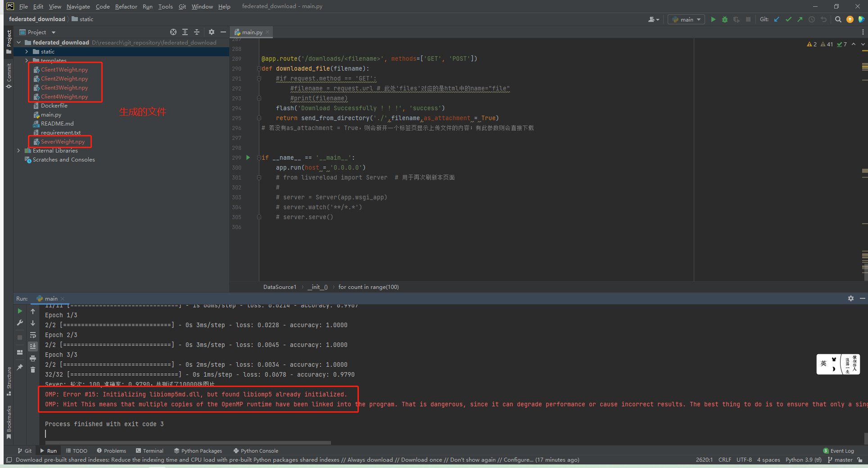Jump up the stack trace arrow
The image size is (868, 468).
pyautogui.click(x=33, y=311)
